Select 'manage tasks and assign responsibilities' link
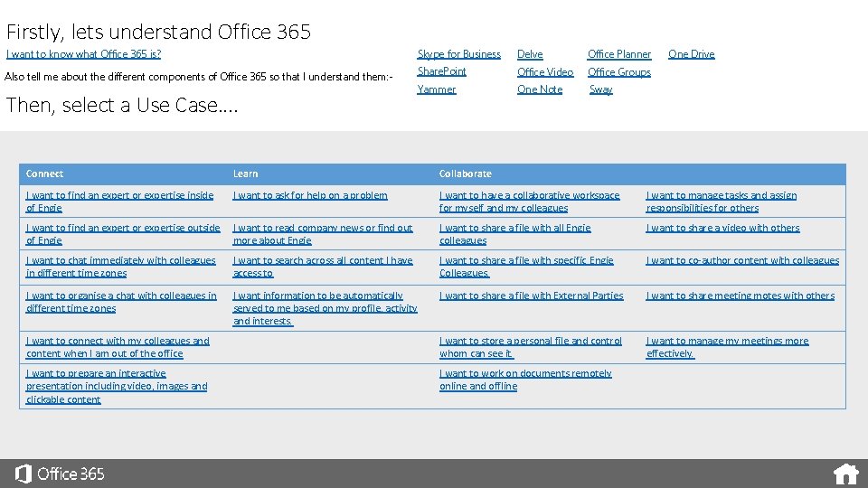This screenshot has height=488, width=868. pyautogui.click(x=722, y=202)
